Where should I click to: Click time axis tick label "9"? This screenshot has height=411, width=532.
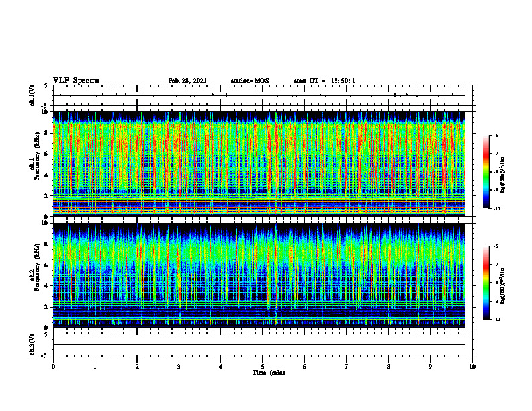click(x=430, y=367)
